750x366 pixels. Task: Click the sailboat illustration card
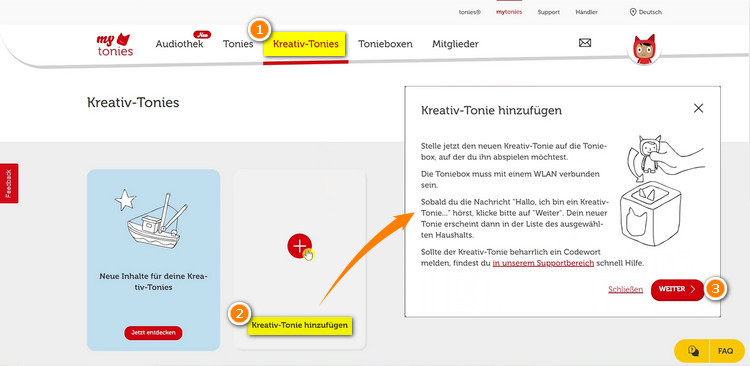click(154, 260)
